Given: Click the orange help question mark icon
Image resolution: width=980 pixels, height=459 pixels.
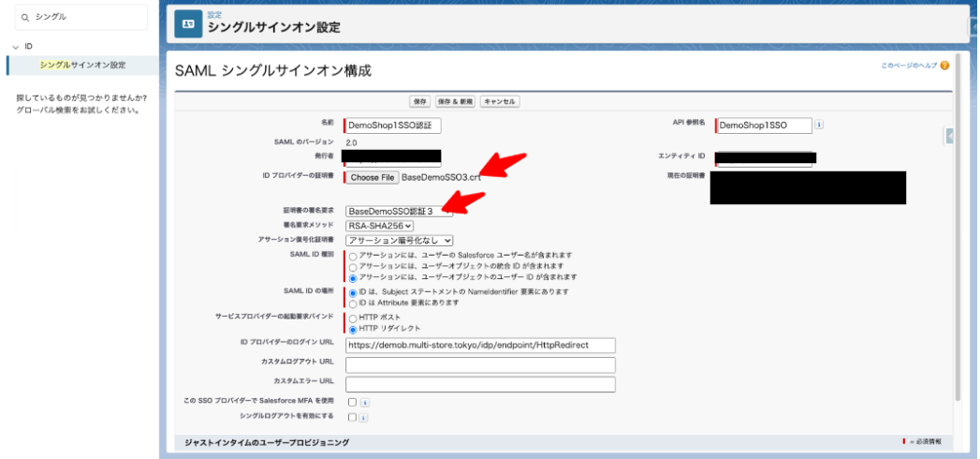Looking at the screenshot, I should 944,66.
